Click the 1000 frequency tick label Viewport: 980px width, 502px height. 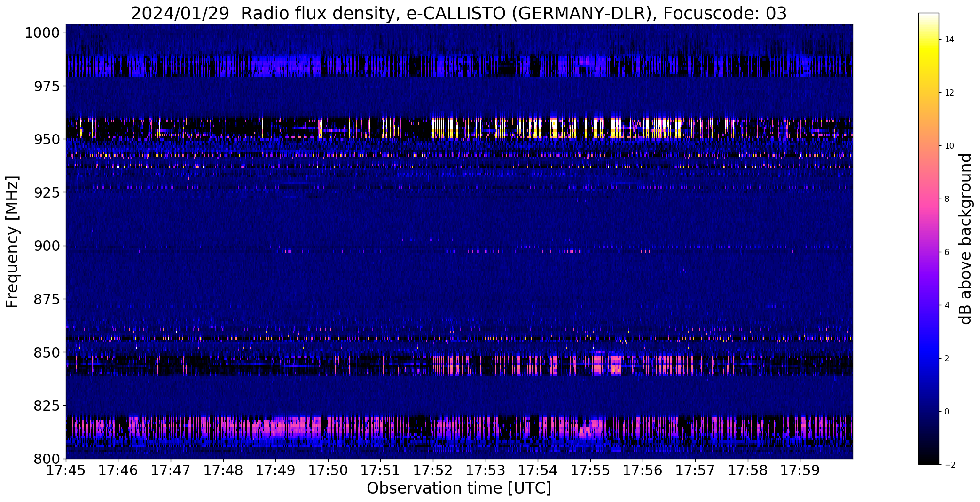(x=42, y=33)
